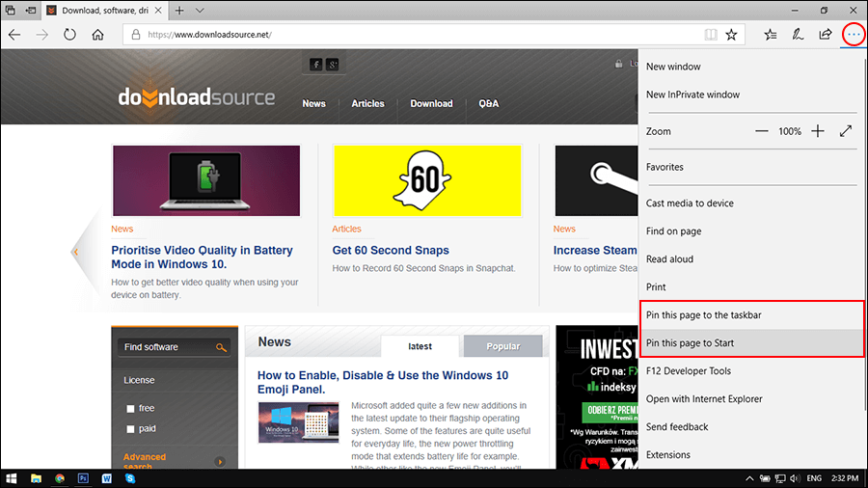
Task: Open Reading view book icon in address bar
Action: [711, 35]
